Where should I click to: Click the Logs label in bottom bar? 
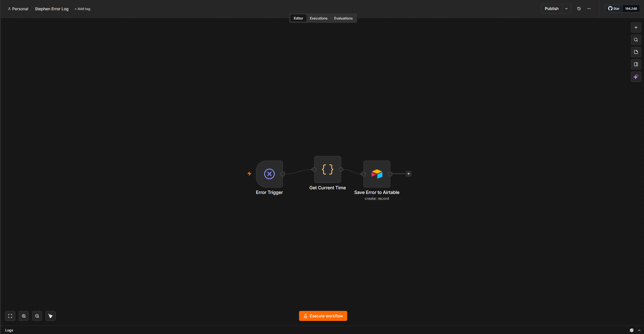tap(9, 330)
